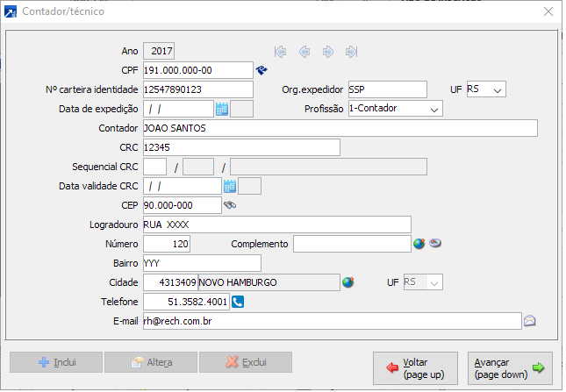The height and width of the screenshot is (392, 566).
Task: Open calendar for Data de expedição
Action: [x=222, y=109]
